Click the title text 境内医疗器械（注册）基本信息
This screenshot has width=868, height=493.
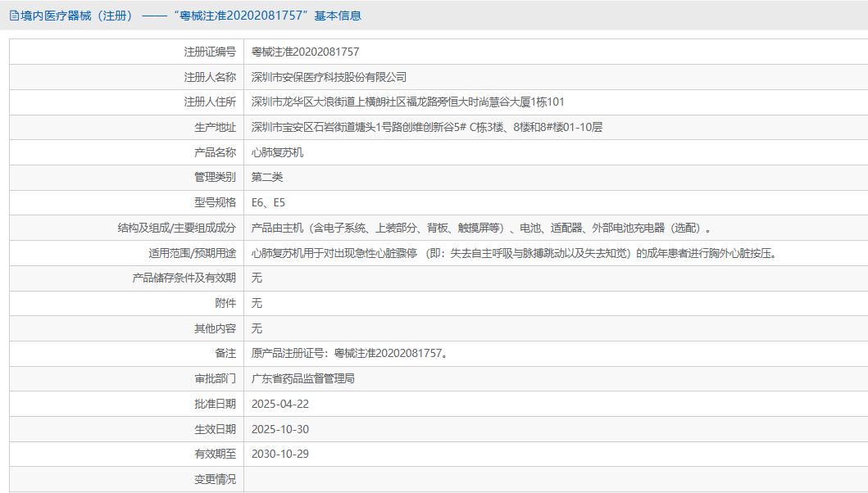tap(191, 16)
